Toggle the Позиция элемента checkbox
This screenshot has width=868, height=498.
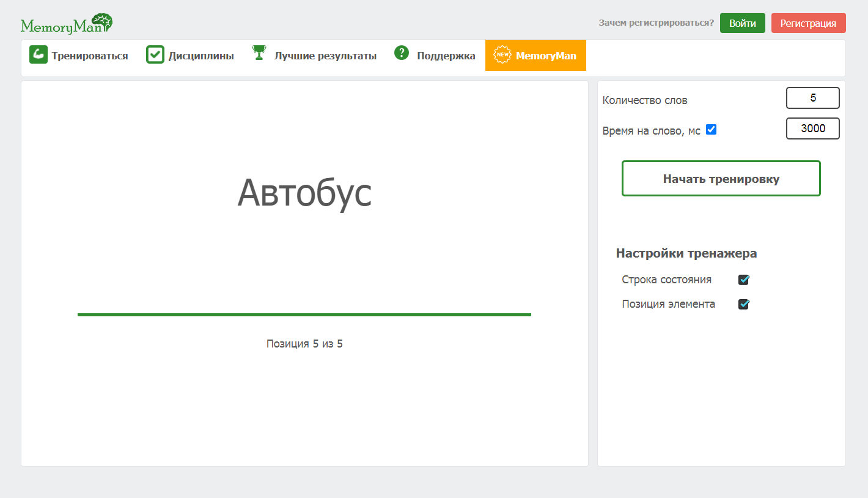pos(744,304)
